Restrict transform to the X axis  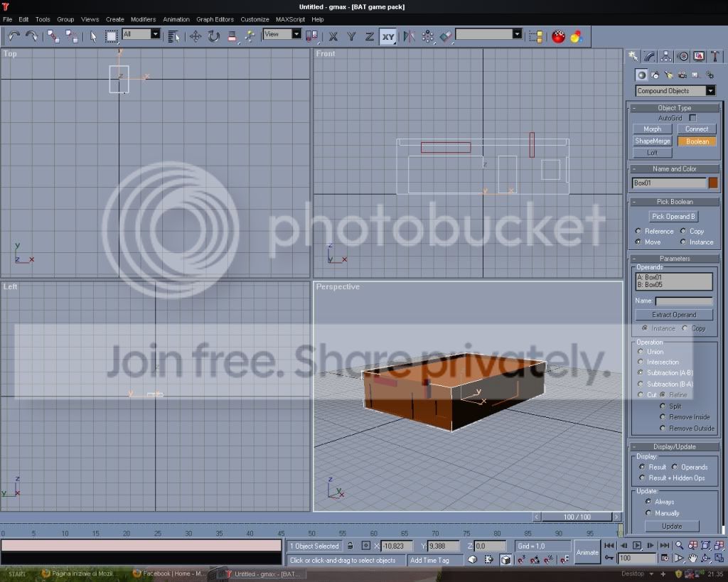coord(333,36)
